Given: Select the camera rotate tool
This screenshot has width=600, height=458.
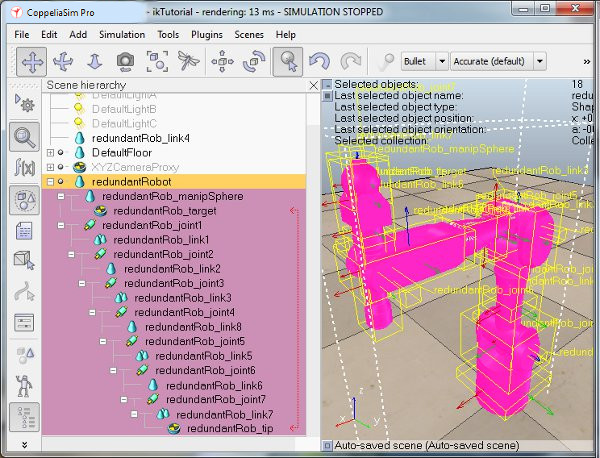Looking at the screenshot, I should click(x=63, y=61).
